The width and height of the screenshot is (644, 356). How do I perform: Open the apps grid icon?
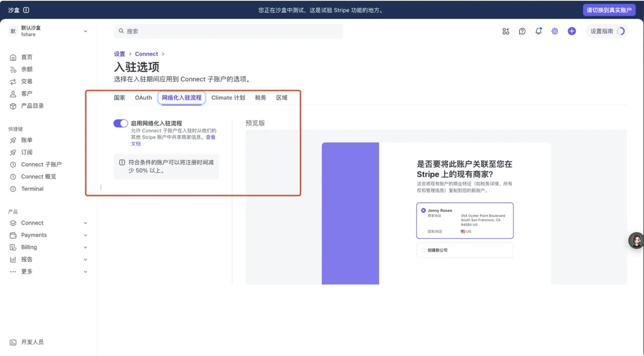[506, 31]
